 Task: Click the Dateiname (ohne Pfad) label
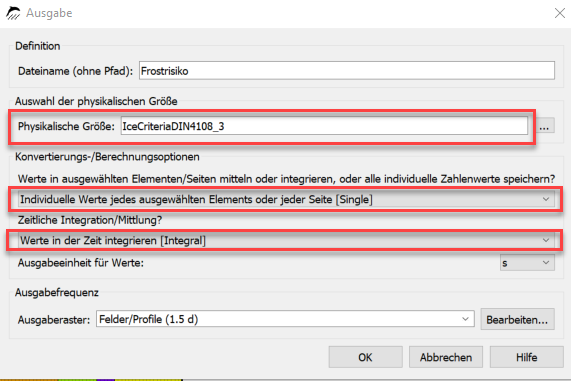[76, 71]
